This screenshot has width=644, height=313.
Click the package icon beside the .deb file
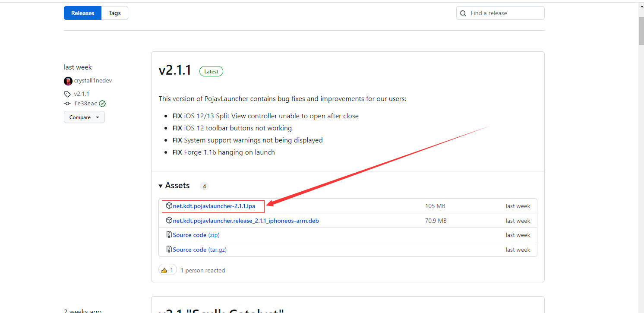[169, 221]
